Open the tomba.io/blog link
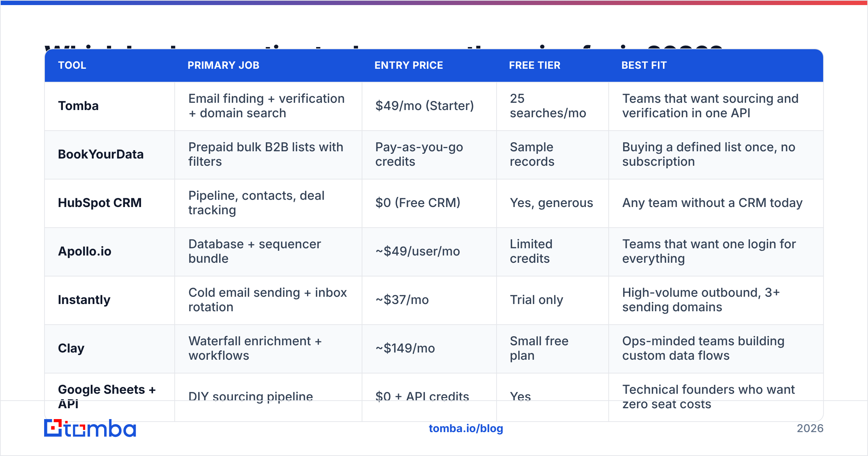The height and width of the screenshot is (456, 868). pos(466,428)
